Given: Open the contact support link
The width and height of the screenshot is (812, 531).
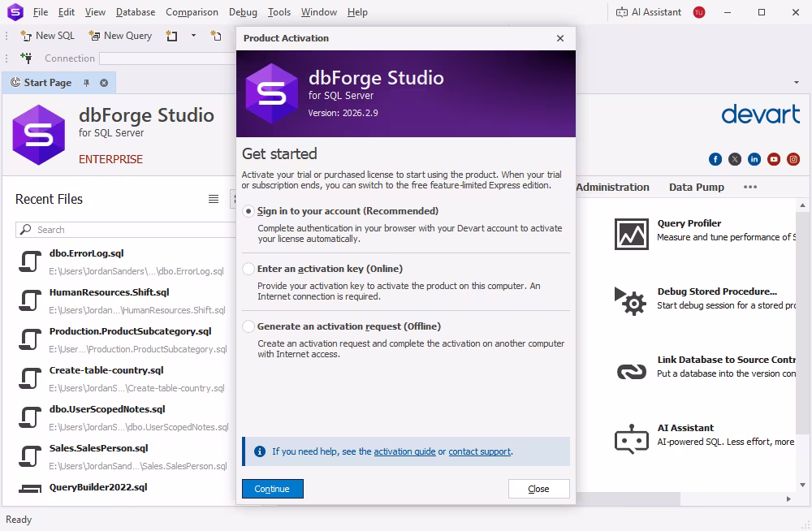Looking at the screenshot, I should pyautogui.click(x=480, y=451).
